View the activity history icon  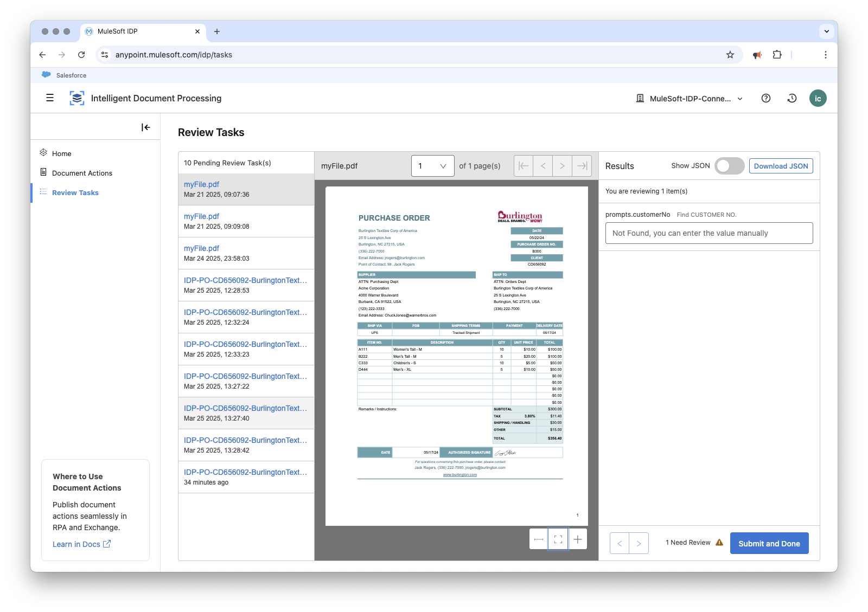(792, 98)
